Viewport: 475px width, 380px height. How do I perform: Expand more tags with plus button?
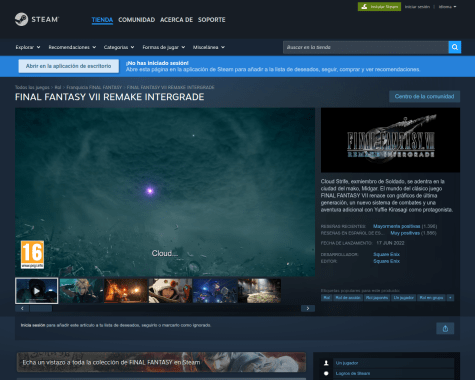[450, 298]
